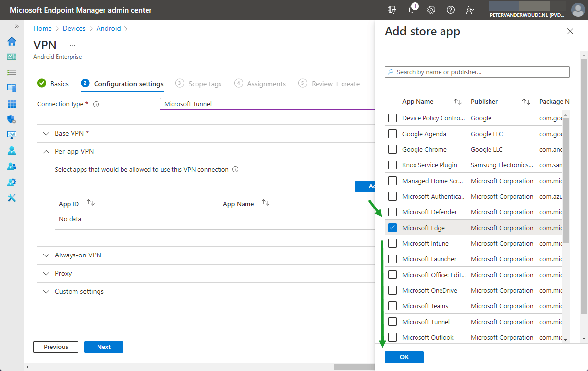Viewport: 588px width, 371px height.
Task: Check Microsoft Authenticator checkbox
Action: point(392,196)
